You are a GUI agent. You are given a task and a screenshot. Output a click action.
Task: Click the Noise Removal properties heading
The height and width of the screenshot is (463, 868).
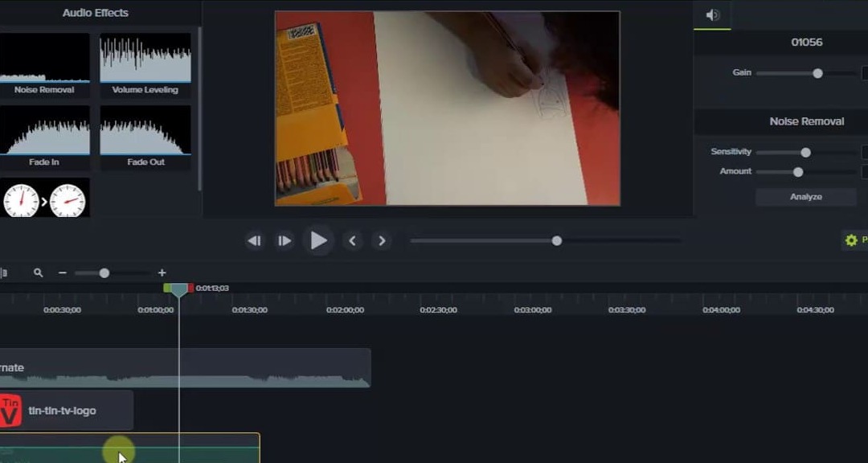click(807, 121)
